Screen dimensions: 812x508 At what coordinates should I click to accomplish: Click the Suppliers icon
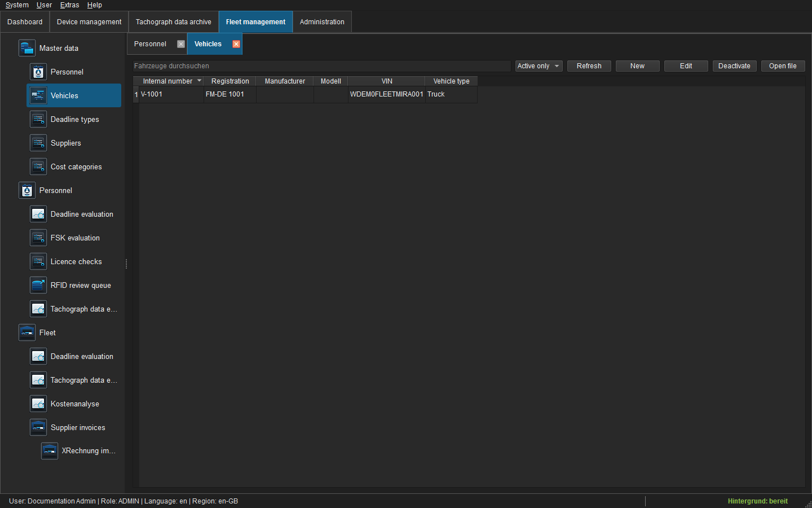[x=38, y=143]
